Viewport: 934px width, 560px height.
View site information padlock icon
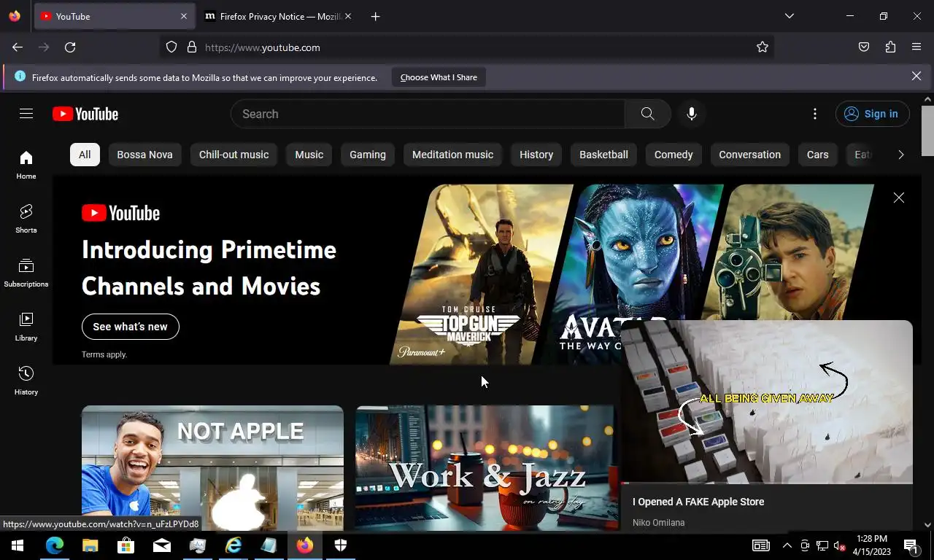pyautogui.click(x=192, y=47)
